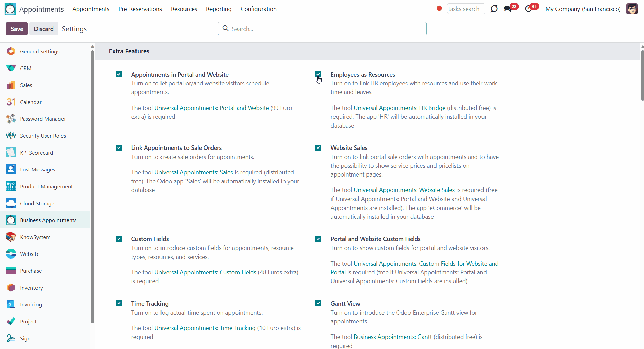Select the Sales icon in sidebar

(11, 85)
